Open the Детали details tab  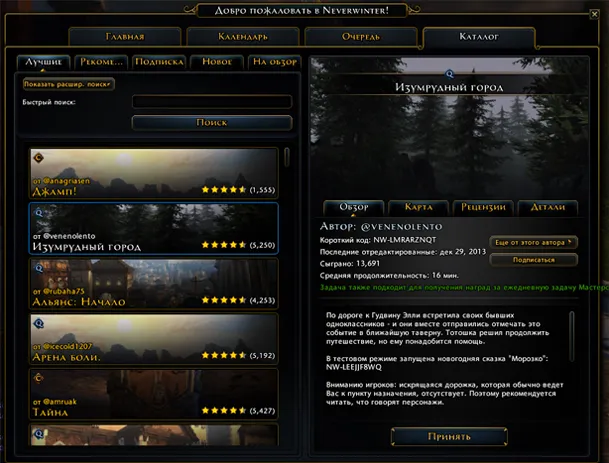[x=548, y=207]
